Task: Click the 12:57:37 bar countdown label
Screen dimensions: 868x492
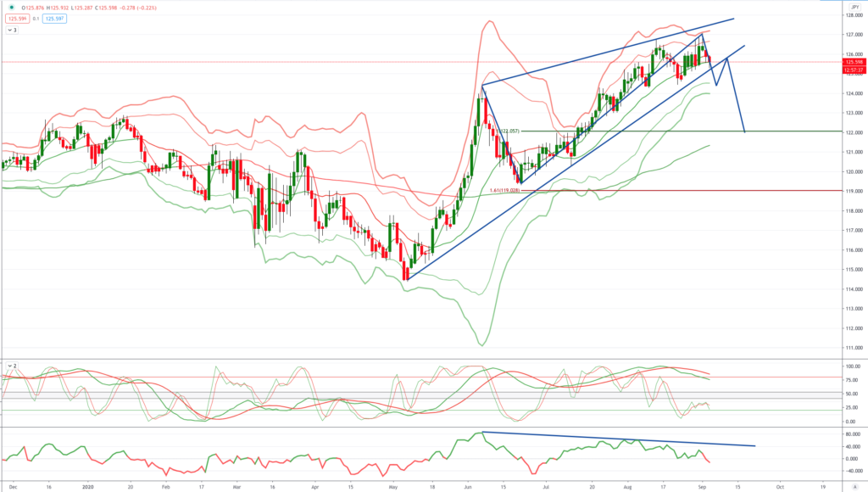Action: (x=854, y=70)
